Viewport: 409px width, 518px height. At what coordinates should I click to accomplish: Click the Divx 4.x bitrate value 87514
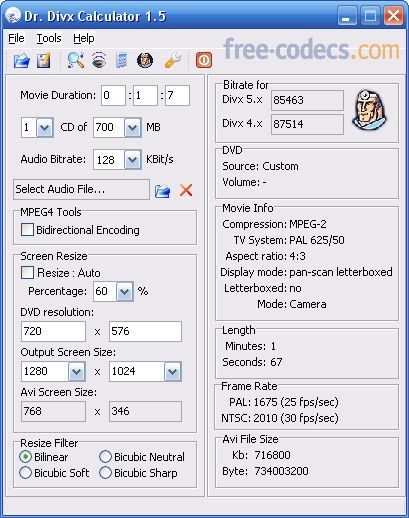click(x=307, y=124)
